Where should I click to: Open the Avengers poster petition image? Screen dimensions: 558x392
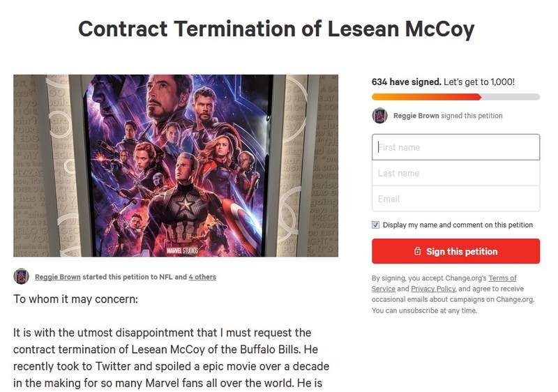click(176, 165)
